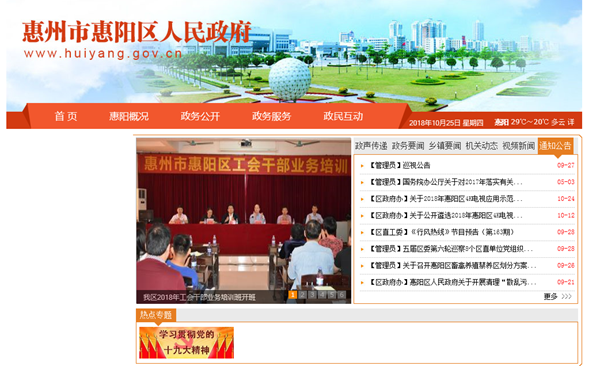600x366 pixels.
Task: Click the 更多 >>> link
Action: click(558, 296)
